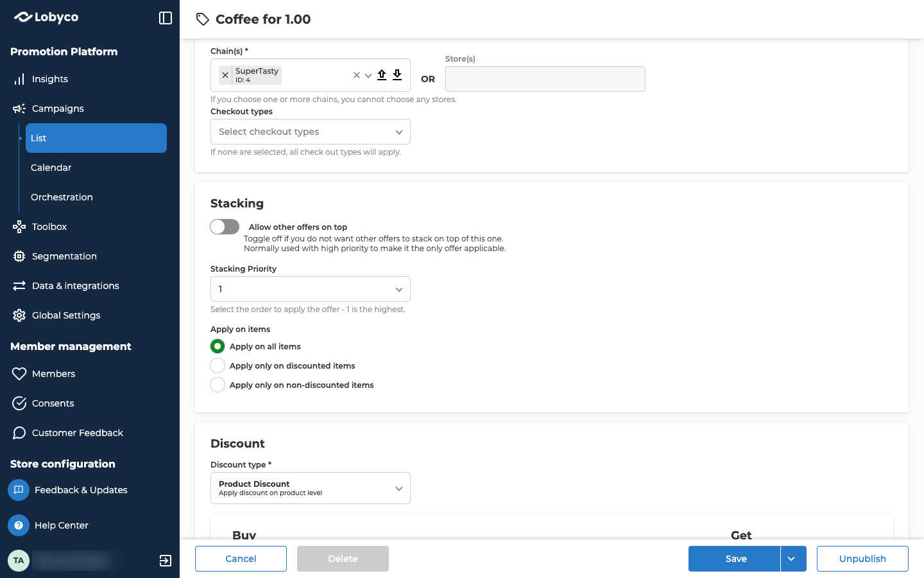Click the TA user avatar
Viewport: 924px width, 578px height.
pyautogui.click(x=19, y=561)
